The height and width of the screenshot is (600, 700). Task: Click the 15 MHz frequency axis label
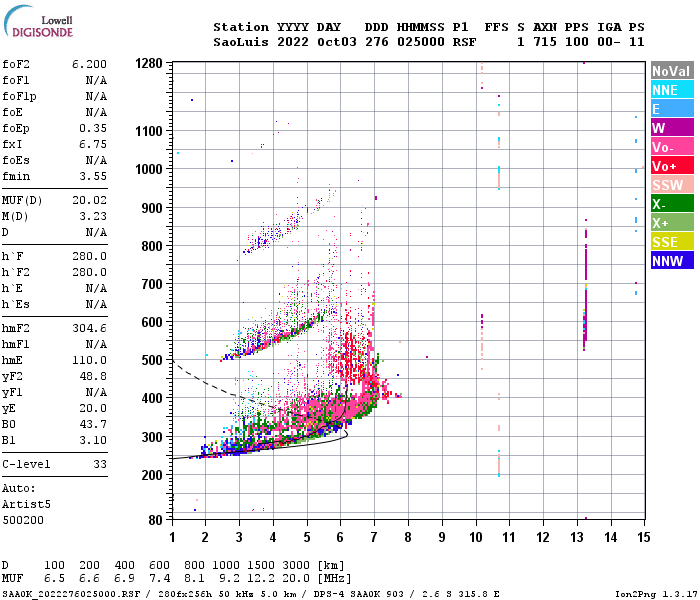pos(643,538)
